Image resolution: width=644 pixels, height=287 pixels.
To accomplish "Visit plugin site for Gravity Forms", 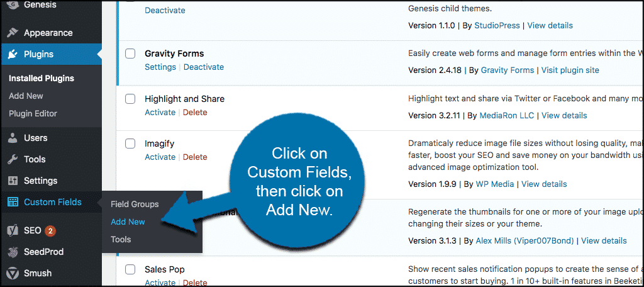I will coord(570,70).
